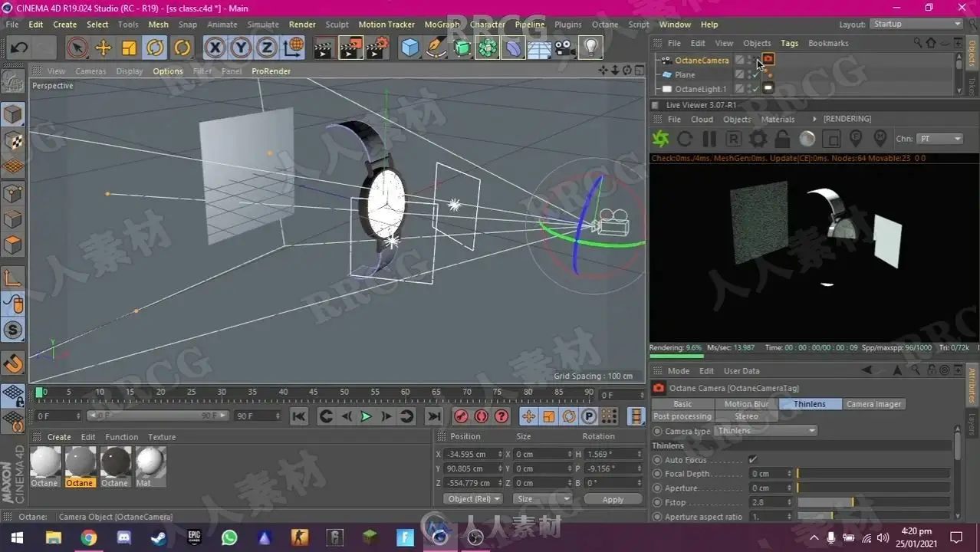Select the Move tool in top toolbar

(103, 48)
